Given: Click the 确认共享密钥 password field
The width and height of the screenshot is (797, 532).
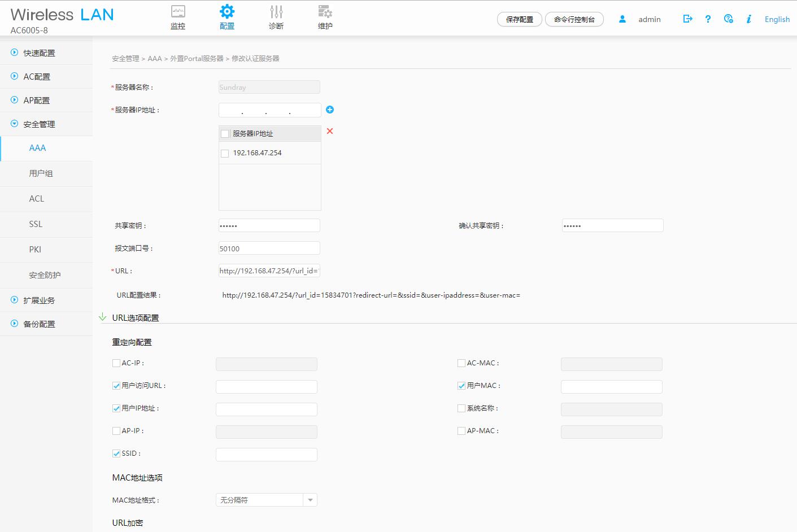Looking at the screenshot, I should pyautogui.click(x=613, y=225).
